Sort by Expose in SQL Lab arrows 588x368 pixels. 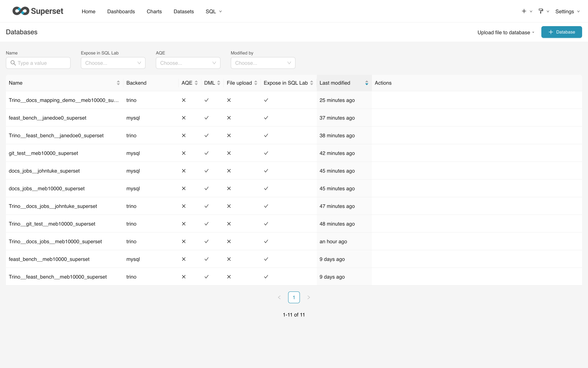point(311,83)
